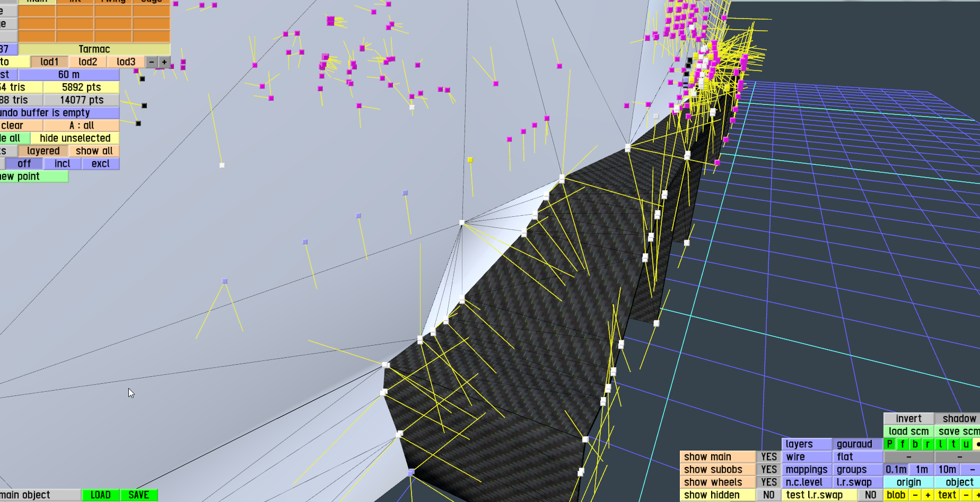The image size is (980, 502).
Task: Switch to mappings display mode
Action: pyautogui.click(x=807, y=470)
